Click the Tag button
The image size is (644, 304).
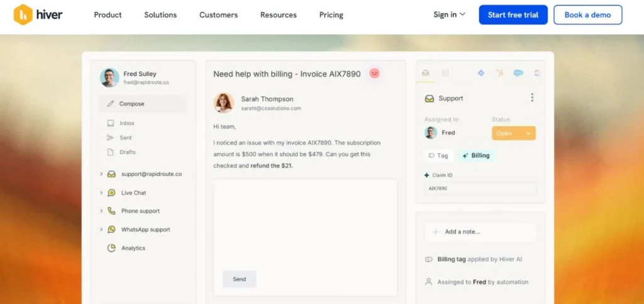point(438,155)
